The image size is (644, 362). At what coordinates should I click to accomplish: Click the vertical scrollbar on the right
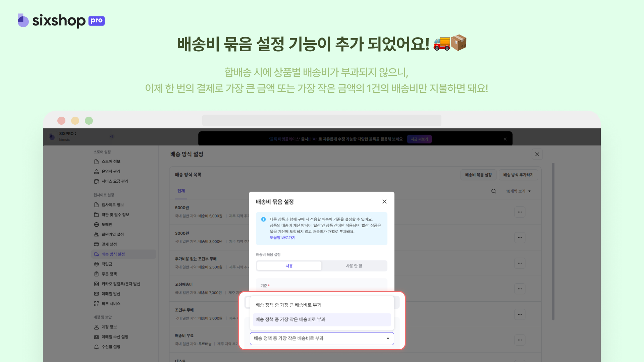coord(553,241)
